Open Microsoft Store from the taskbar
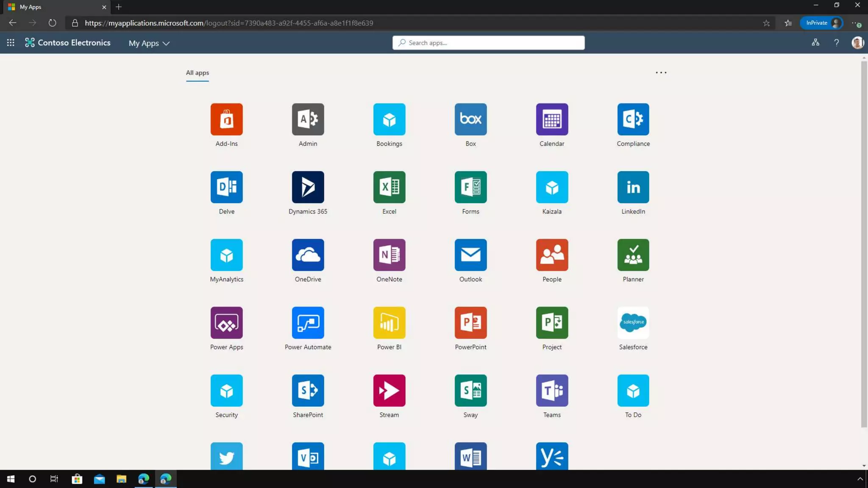This screenshot has width=868, height=488. click(x=77, y=479)
